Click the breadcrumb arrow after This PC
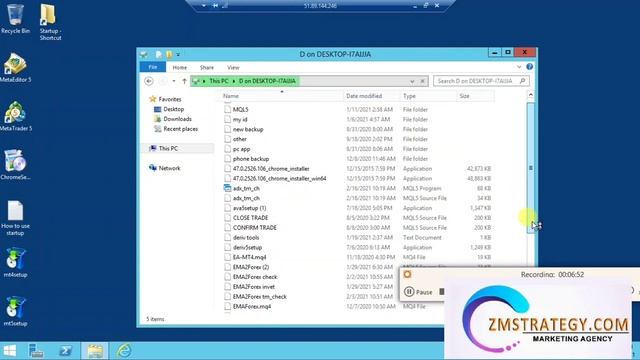The image size is (640, 360). point(234,81)
